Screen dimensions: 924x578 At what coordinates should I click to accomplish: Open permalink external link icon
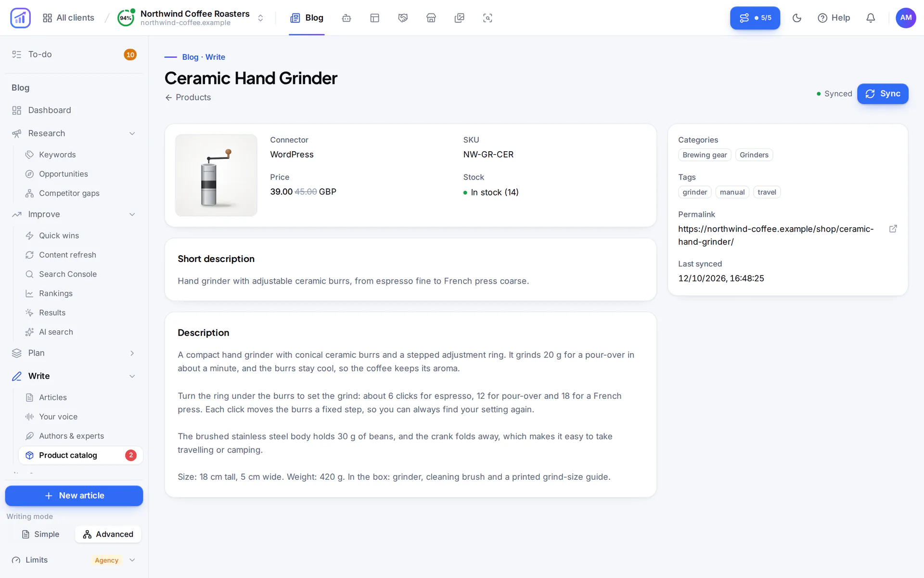point(893,229)
